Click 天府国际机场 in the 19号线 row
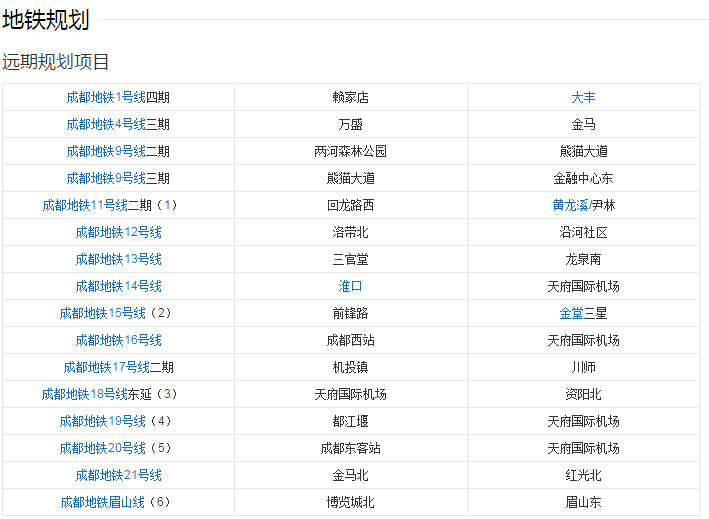709x519 pixels. (x=583, y=421)
